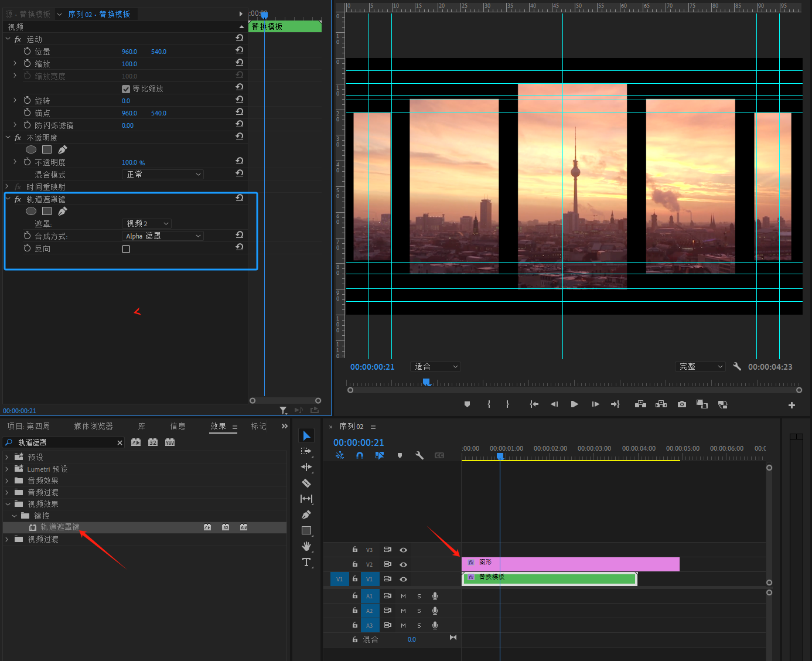Open timeline display settings wrench
The image size is (812, 661).
tap(419, 455)
